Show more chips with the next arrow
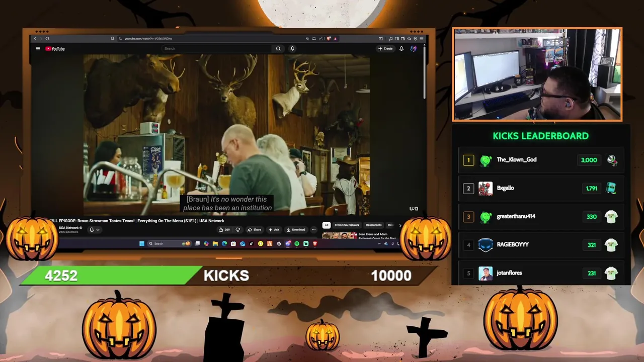644x362 pixels. tap(400, 225)
